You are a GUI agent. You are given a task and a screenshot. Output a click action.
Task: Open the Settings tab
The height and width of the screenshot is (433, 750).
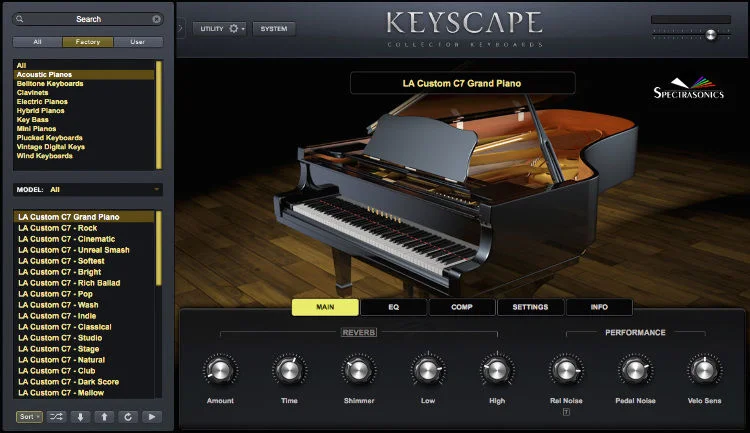pyautogui.click(x=530, y=307)
